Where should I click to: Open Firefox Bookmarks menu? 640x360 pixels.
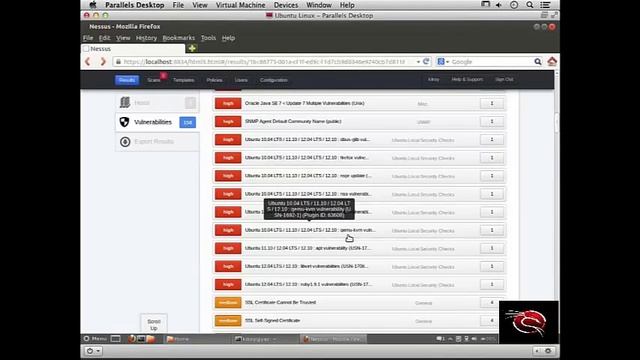pyautogui.click(x=179, y=38)
